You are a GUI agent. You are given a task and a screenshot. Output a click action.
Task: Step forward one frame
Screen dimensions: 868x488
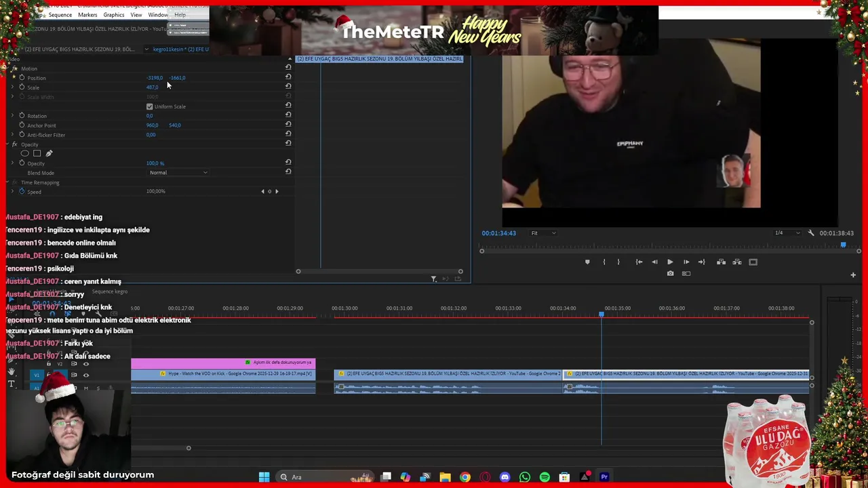click(x=686, y=262)
